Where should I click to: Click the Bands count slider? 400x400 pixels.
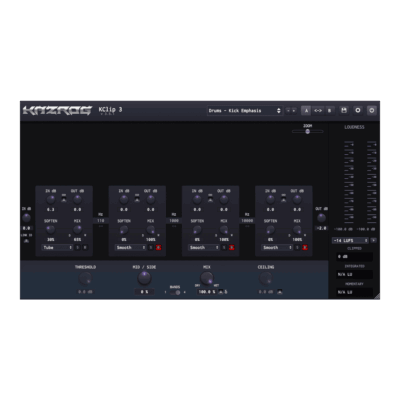[175, 292]
